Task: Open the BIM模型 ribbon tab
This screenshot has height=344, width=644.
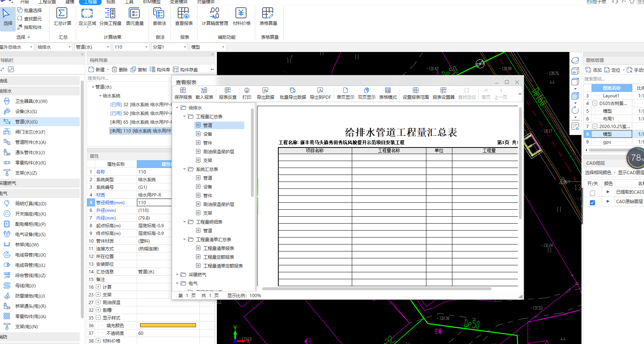Action: tap(152, 2)
